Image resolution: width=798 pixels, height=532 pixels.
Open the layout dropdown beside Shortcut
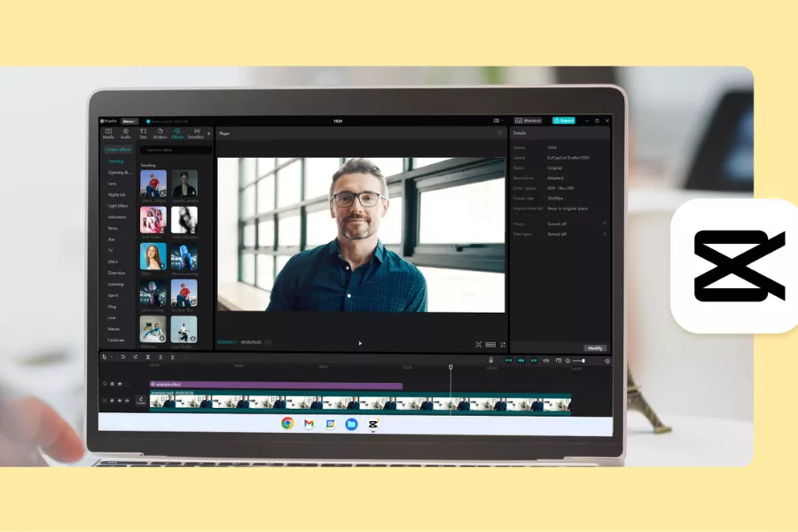coord(498,121)
